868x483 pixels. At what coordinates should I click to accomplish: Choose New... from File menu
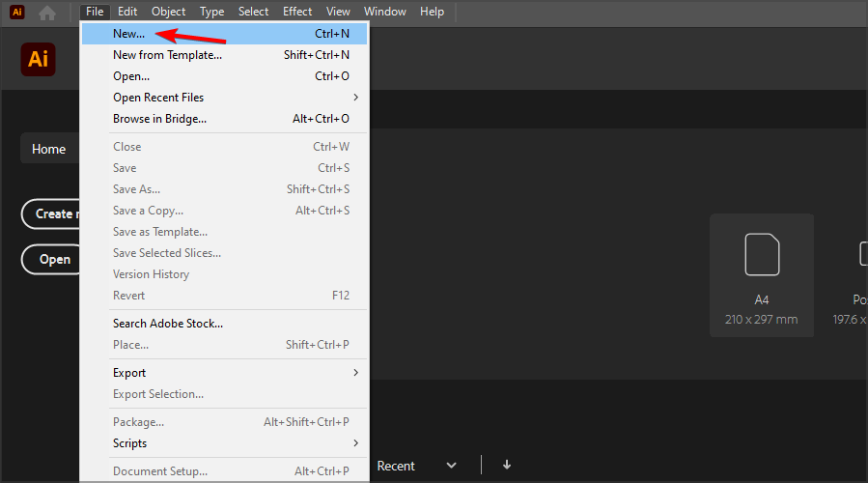(x=224, y=34)
